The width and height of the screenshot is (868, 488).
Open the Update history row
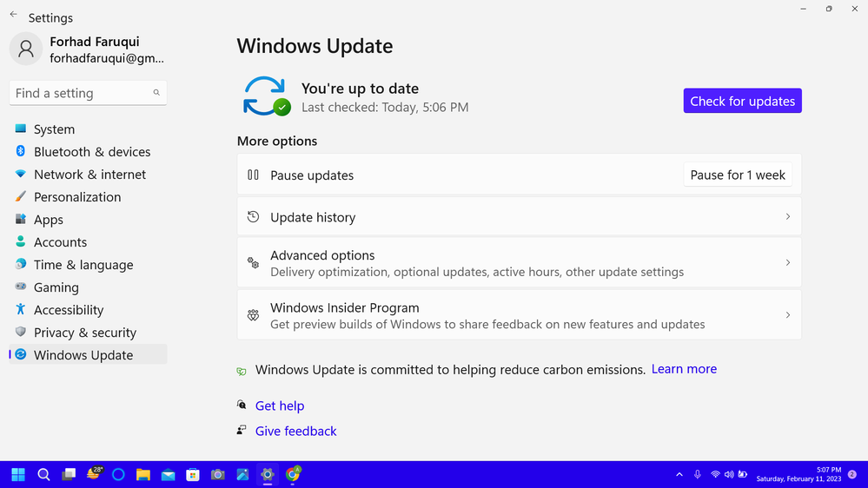pyautogui.click(x=520, y=217)
